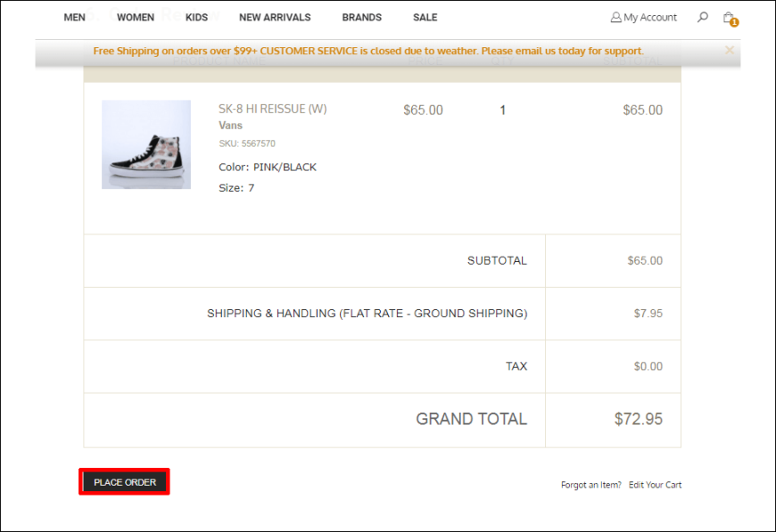Open the shopping bag cart icon
Screen dimensions: 776x532
coord(729,18)
